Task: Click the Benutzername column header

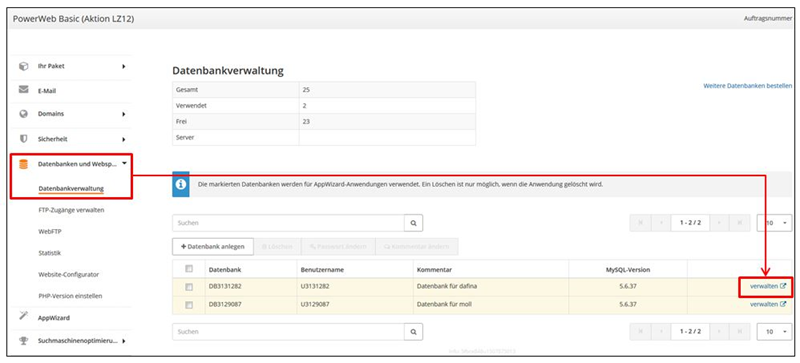Action: (322, 269)
